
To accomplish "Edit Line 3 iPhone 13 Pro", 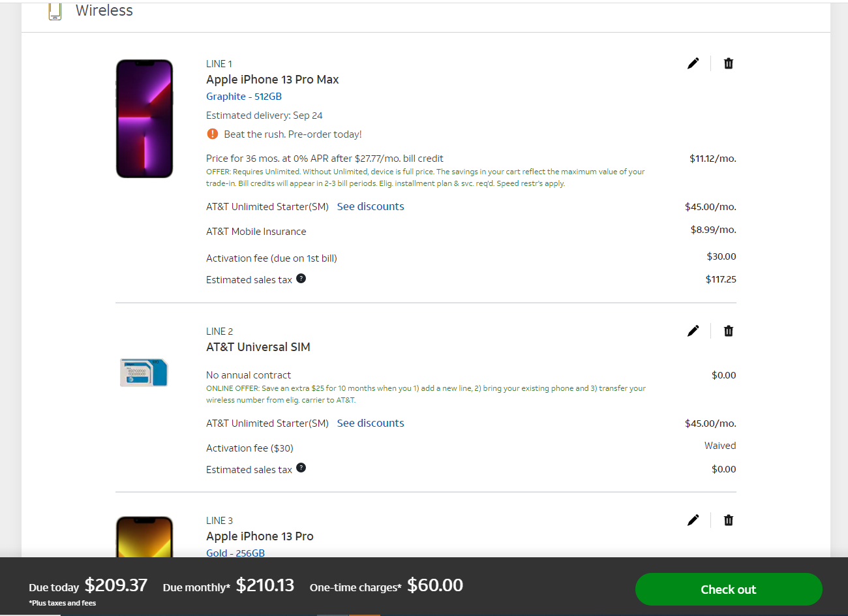I will click(693, 520).
